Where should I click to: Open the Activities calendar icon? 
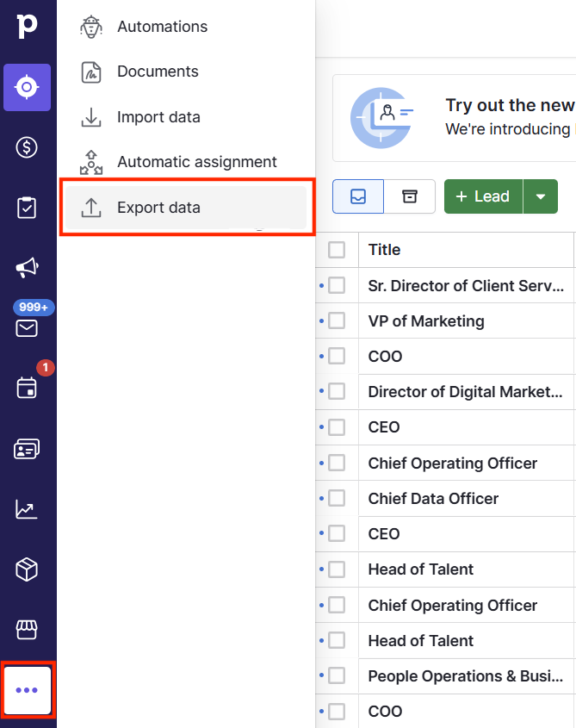tap(27, 389)
